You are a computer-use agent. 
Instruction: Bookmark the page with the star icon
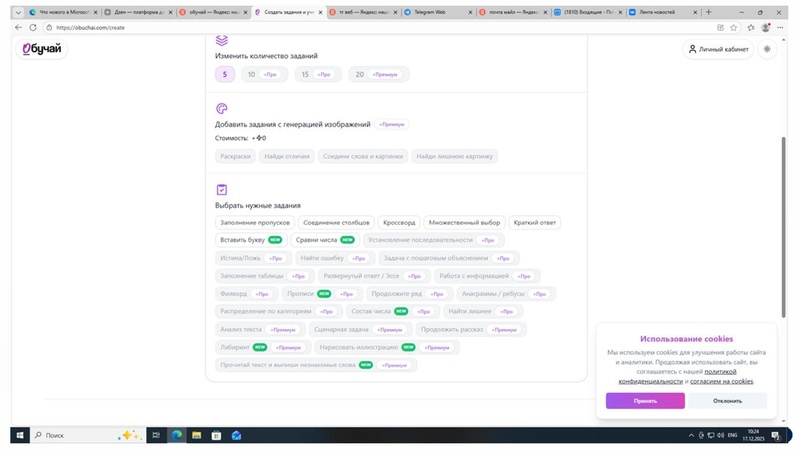pyautogui.click(x=735, y=27)
